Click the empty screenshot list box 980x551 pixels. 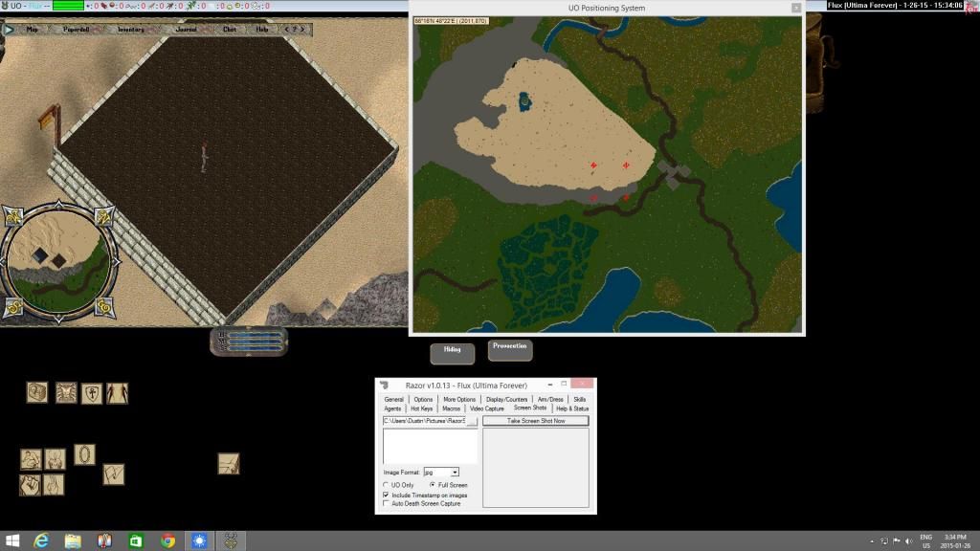430,446
